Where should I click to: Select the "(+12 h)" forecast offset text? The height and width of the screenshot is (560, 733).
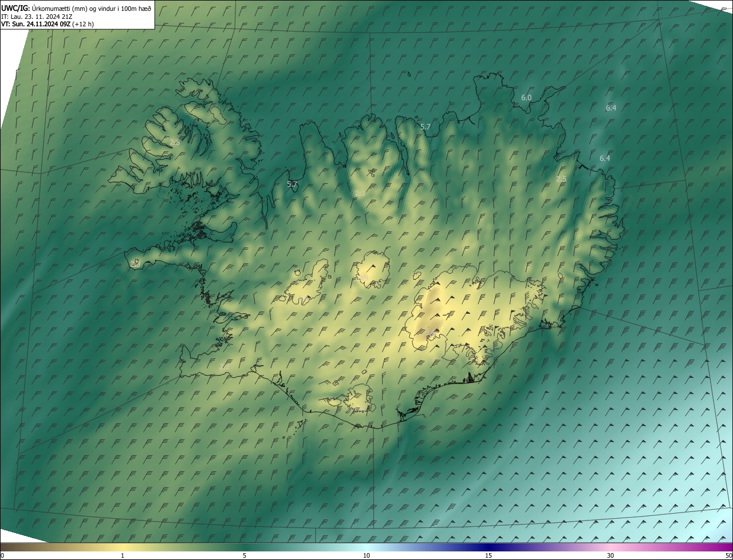coord(83,24)
